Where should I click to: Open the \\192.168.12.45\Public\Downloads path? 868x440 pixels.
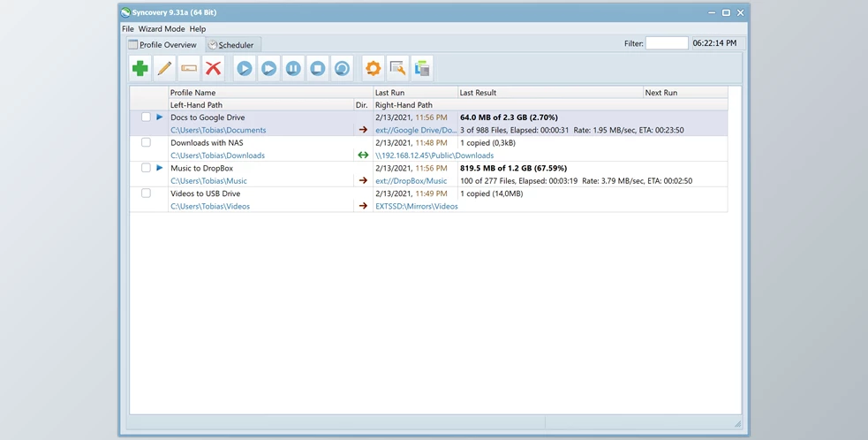point(434,156)
